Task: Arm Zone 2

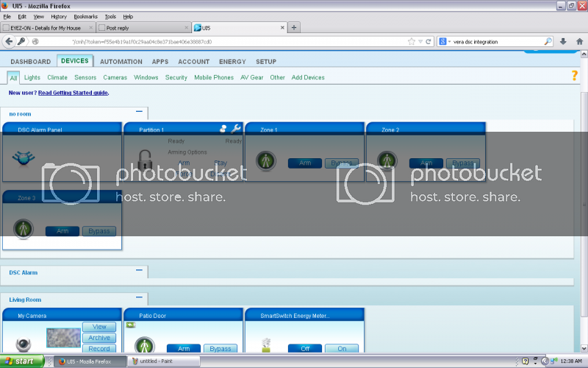Action: (x=426, y=163)
